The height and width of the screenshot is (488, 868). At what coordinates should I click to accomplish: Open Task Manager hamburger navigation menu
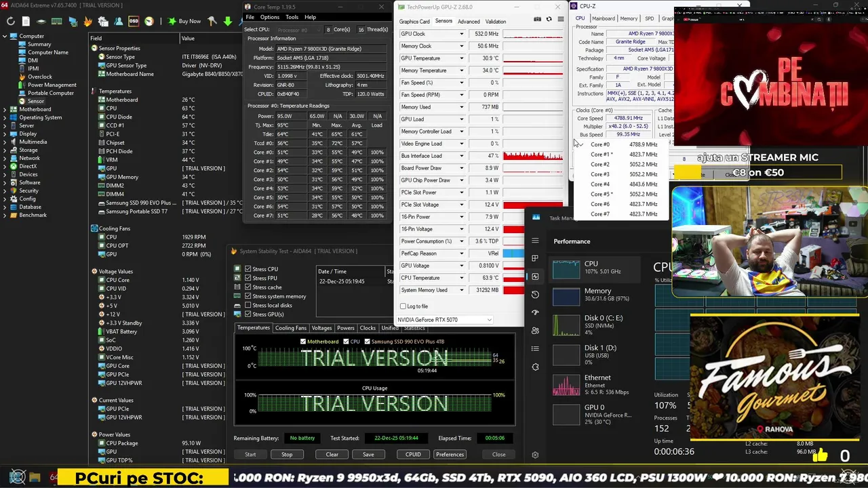535,241
